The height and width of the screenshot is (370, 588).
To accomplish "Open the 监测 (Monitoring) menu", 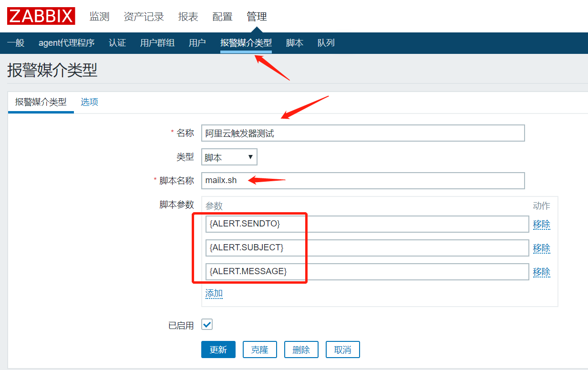I will (99, 16).
